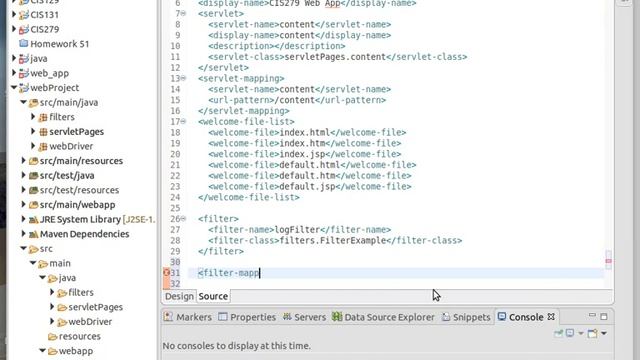The height and width of the screenshot is (360, 640).
Task: Open the Snippets view tab
Action: pos(466,317)
